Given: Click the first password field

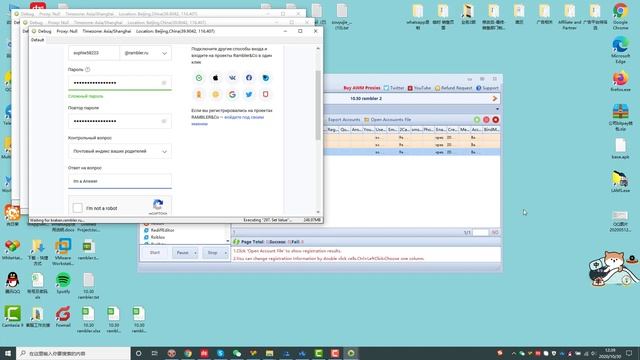Looking at the screenshot, I should coord(120,83).
